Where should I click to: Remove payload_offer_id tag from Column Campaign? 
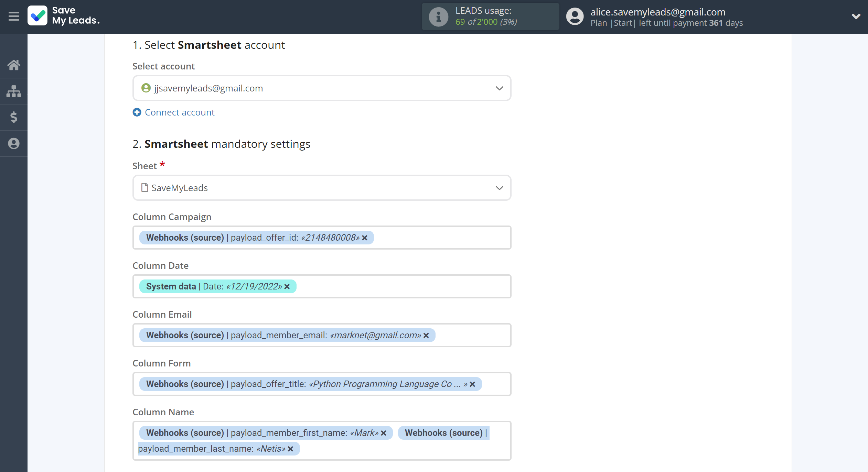[x=365, y=237]
